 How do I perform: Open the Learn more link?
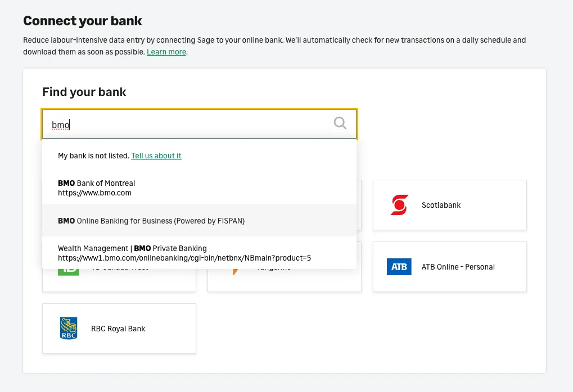(166, 52)
